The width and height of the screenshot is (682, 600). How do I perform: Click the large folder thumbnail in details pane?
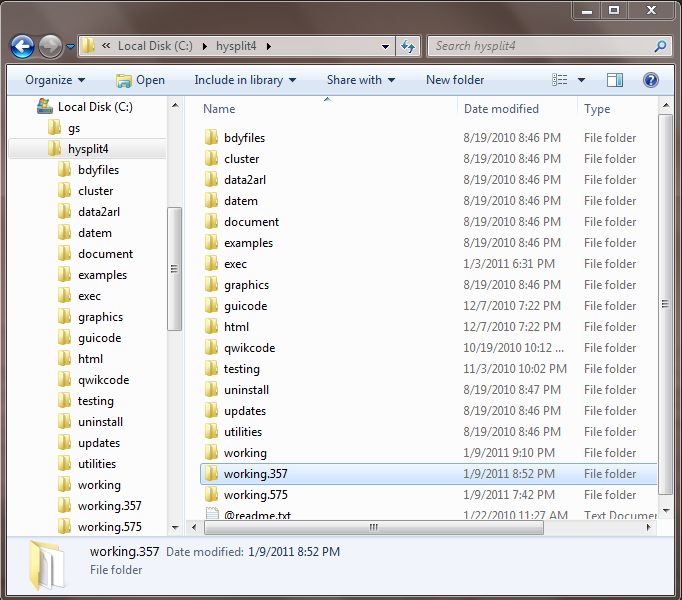[x=47, y=565]
